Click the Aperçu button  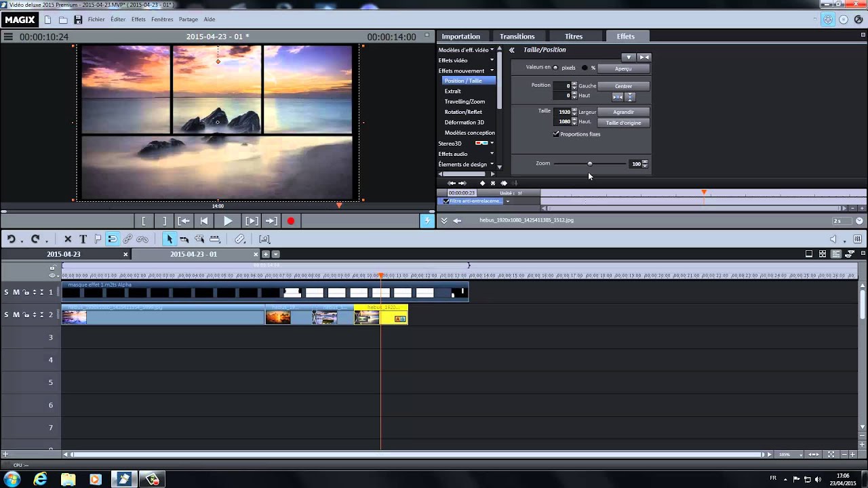coord(623,68)
